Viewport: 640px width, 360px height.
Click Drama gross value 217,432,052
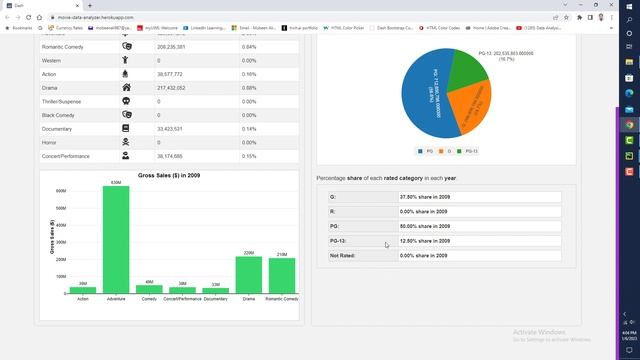[171, 88]
